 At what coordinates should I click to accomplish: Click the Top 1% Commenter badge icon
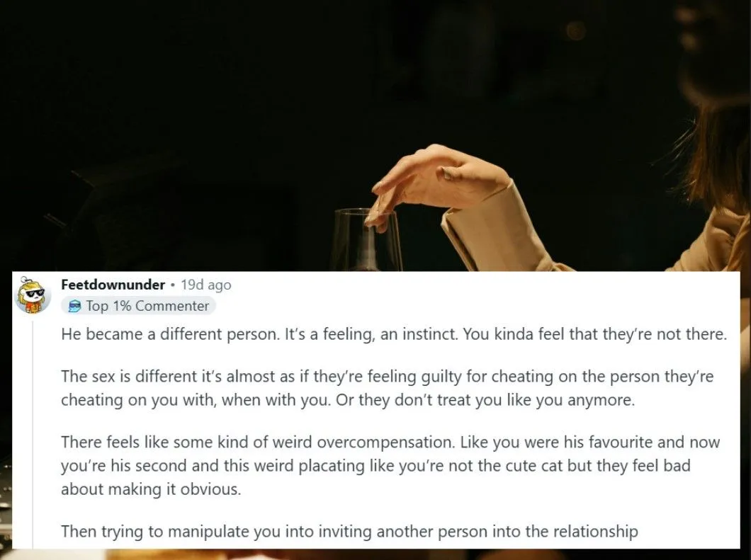coord(74,307)
